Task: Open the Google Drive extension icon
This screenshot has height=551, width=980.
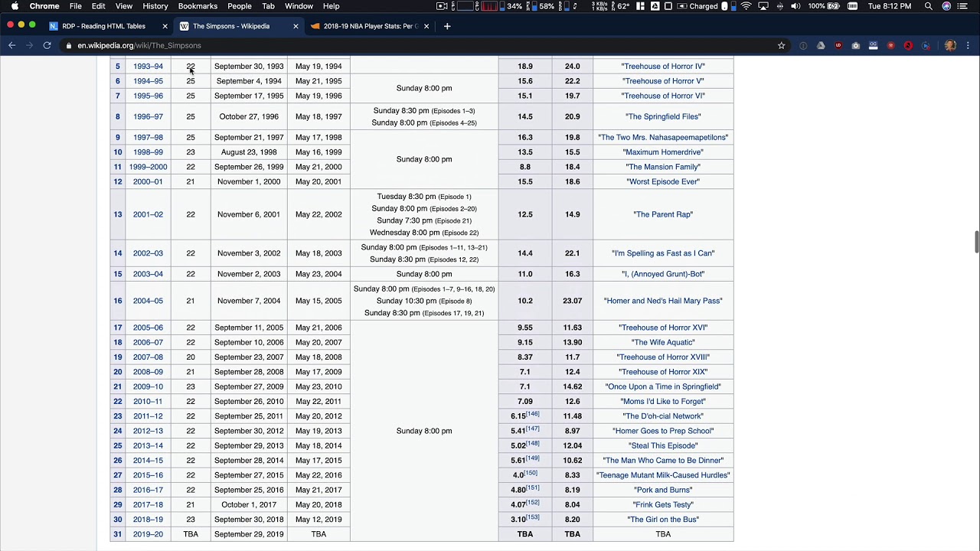Action: pos(821,45)
